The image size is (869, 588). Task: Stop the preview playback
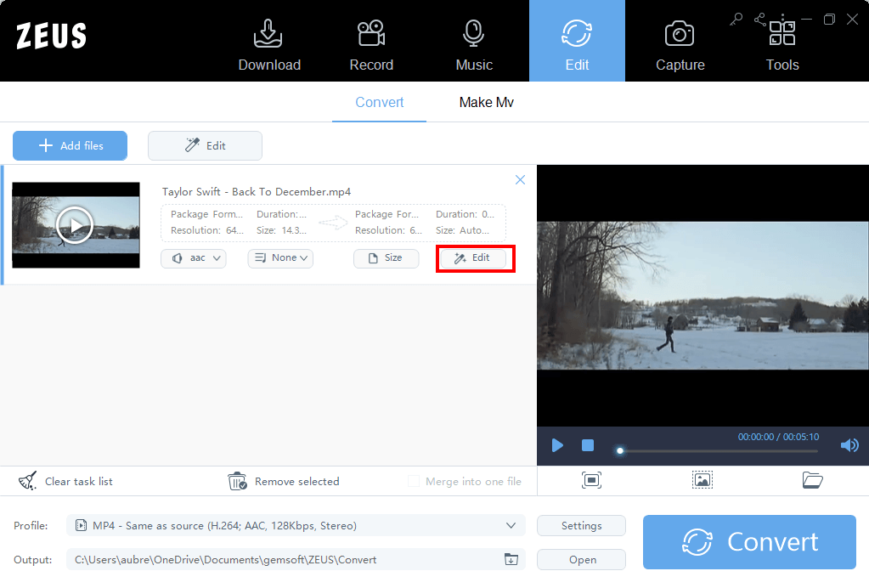(588, 445)
